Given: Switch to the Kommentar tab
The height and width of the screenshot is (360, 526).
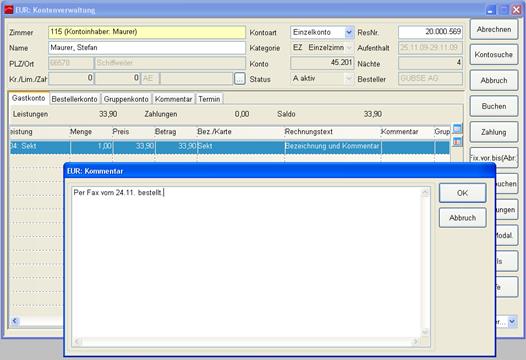Looking at the screenshot, I should [173, 99].
